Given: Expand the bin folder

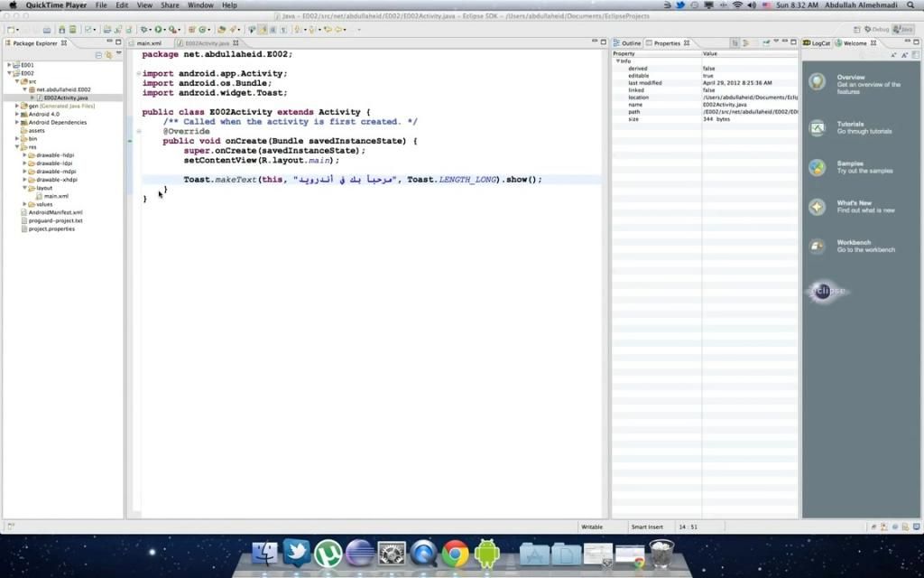Looking at the screenshot, I should (17, 138).
